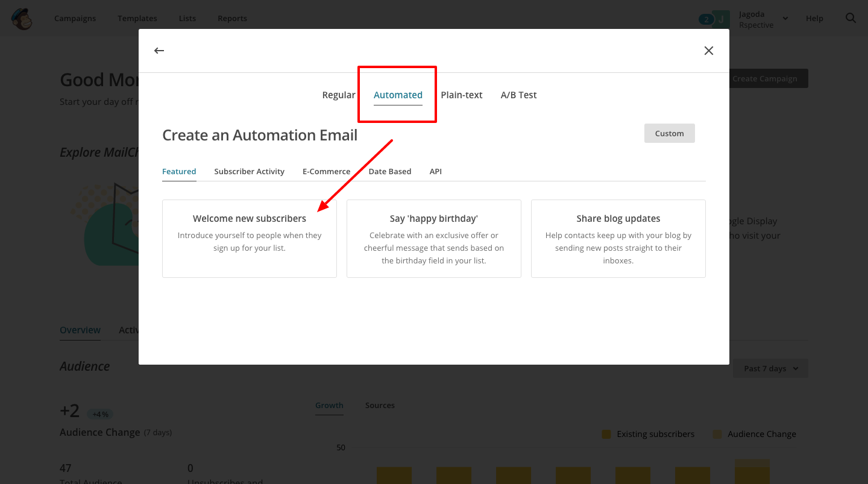Click the notifications badge showing 2
The image size is (868, 484).
pos(705,19)
